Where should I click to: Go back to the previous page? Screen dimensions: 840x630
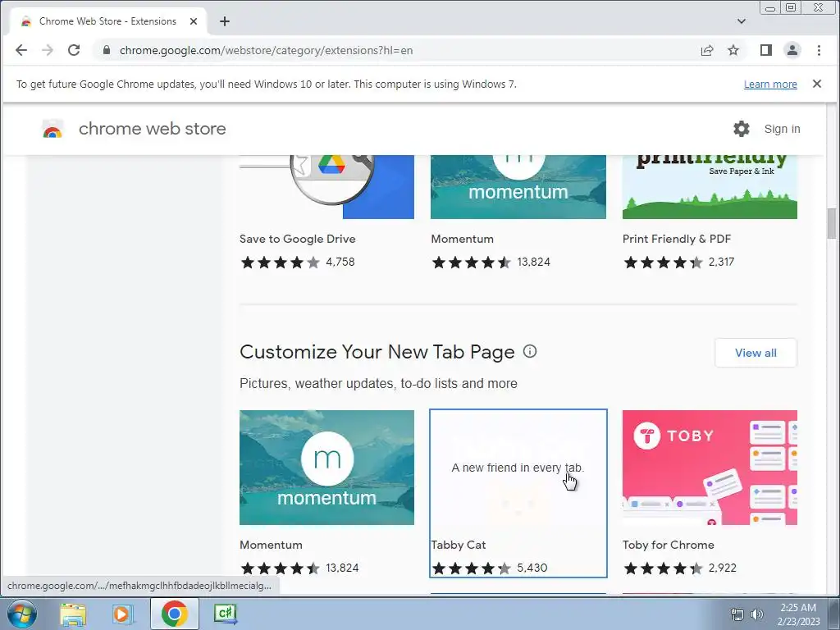[x=21, y=50]
